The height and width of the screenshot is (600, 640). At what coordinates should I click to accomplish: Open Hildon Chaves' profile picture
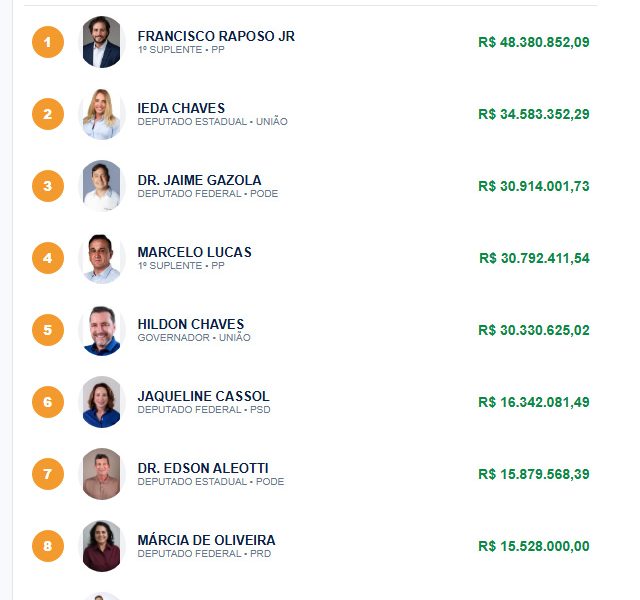pyautogui.click(x=101, y=330)
